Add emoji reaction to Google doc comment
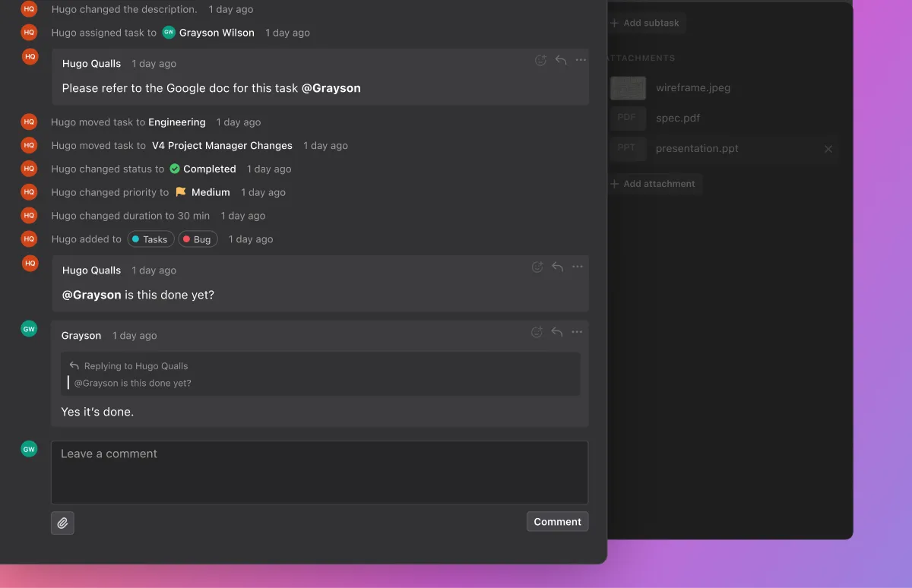This screenshot has width=912, height=588. 540,61
